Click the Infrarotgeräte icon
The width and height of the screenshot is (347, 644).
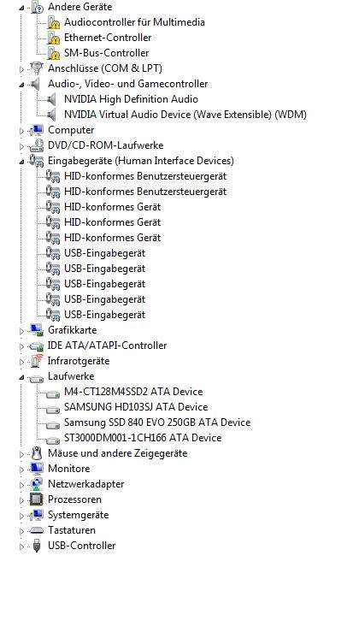tap(37, 361)
